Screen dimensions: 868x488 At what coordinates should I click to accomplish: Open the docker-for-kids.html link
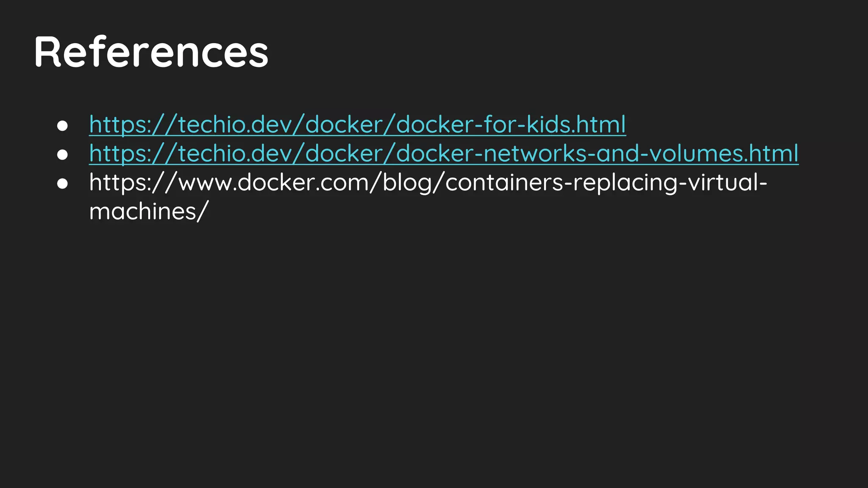pyautogui.click(x=357, y=125)
